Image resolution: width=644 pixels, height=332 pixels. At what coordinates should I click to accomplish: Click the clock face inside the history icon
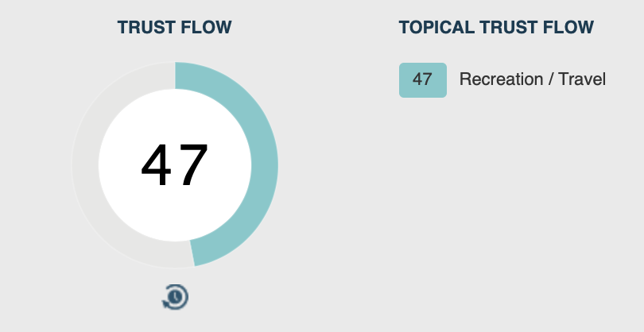click(x=177, y=296)
